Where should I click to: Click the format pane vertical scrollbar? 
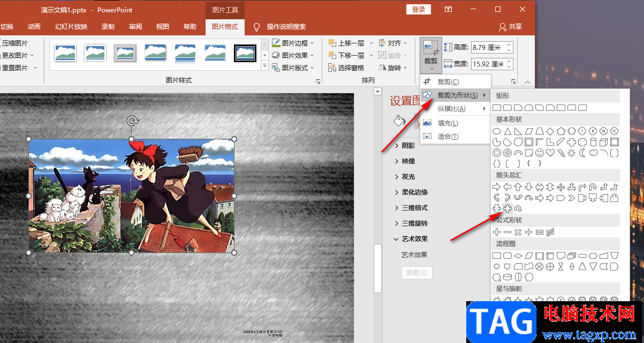(x=377, y=268)
